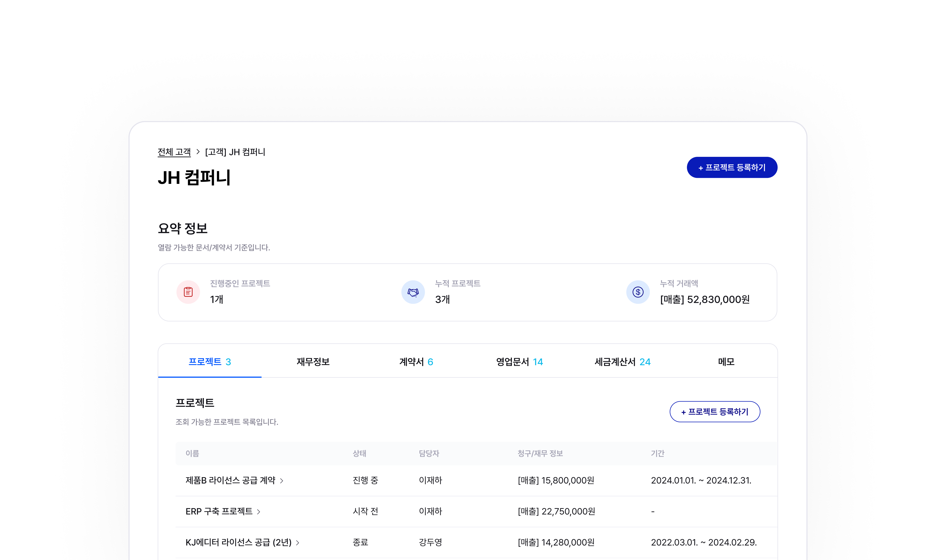The width and height of the screenshot is (936, 560).
Task: Click the 1개 ongoing projects value
Action: click(x=217, y=300)
